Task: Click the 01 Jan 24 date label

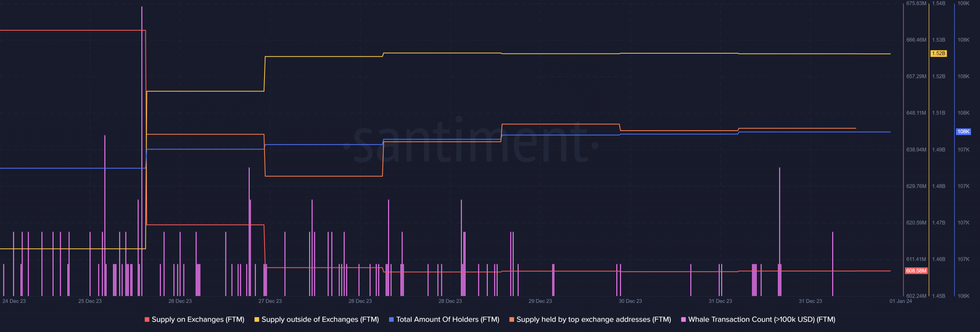Action: pyautogui.click(x=900, y=301)
